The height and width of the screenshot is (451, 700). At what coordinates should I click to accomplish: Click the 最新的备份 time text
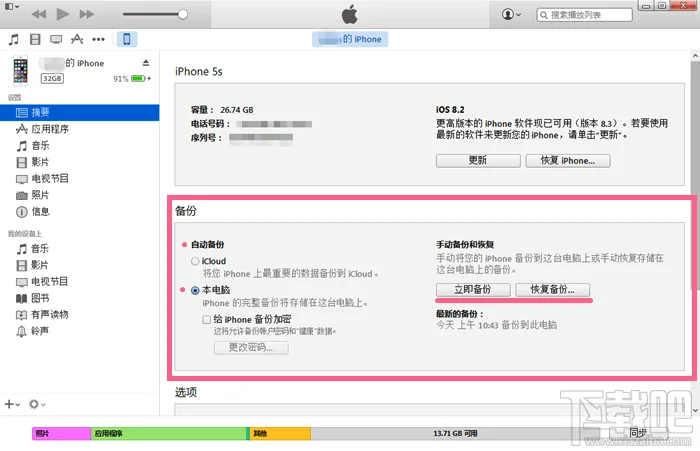point(496,325)
